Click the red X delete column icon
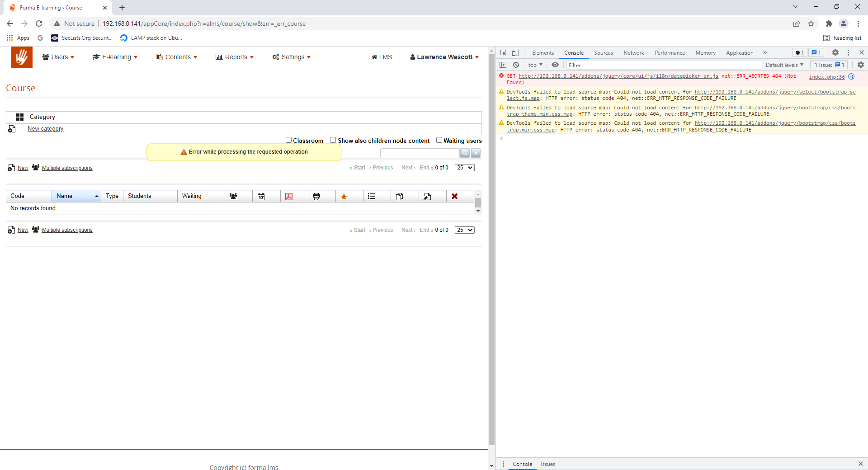This screenshot has height=470, width=868. pyautogui.click(x=454, y=196)
